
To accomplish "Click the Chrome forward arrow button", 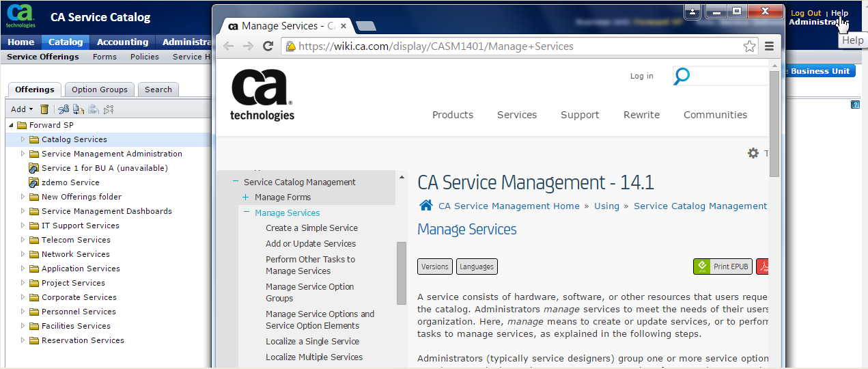I will (248, 46).
